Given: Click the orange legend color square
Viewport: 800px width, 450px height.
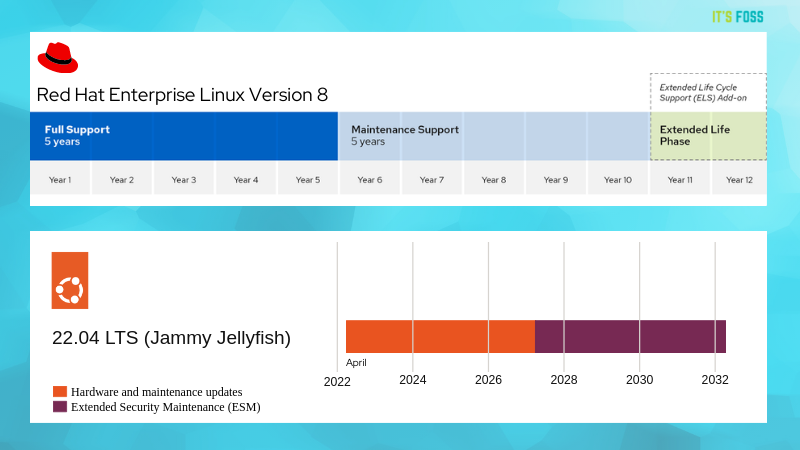Looking at the screenshot, I should (x=60, y=391).
